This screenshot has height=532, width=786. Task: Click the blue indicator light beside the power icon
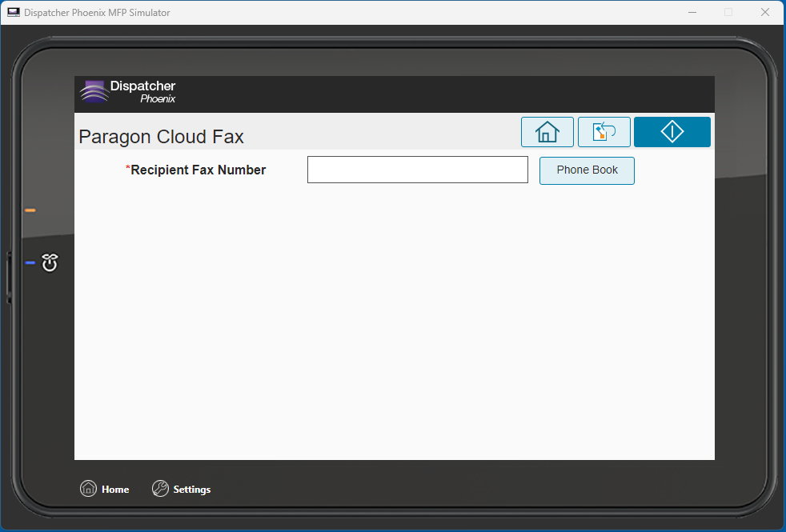tap(30, 262)
